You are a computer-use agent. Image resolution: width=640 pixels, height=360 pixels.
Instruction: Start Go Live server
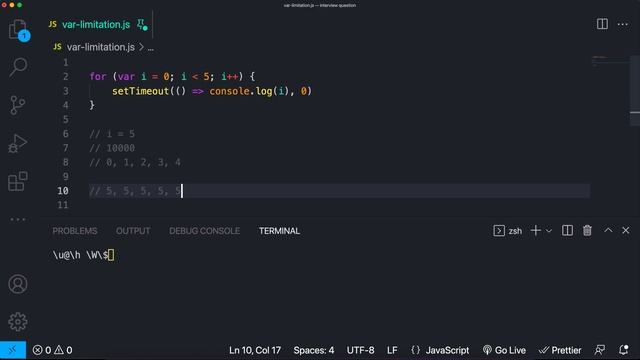pos(504,350)
